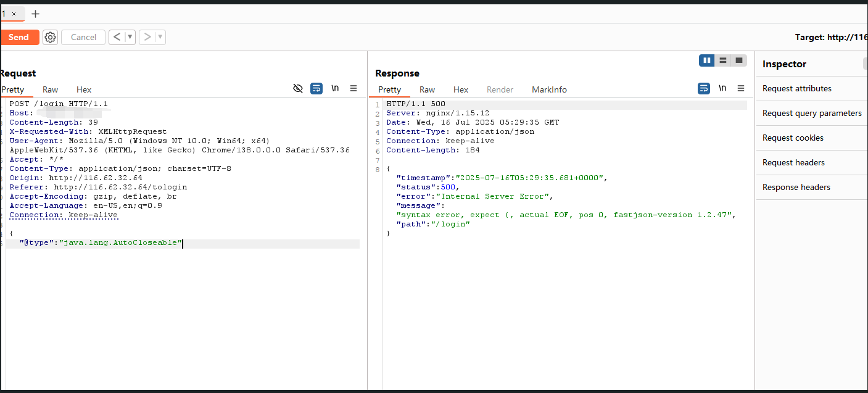Open the MarkInfo tab in Response

pos(549,89)
